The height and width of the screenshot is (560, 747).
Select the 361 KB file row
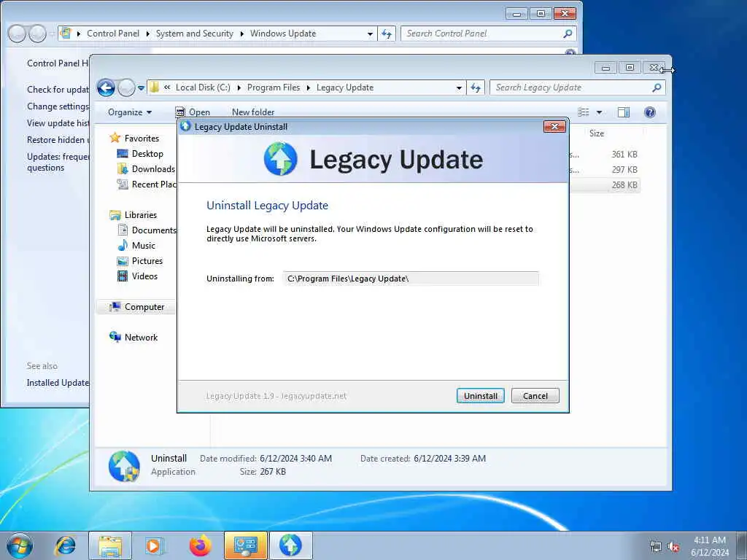pyautogui.click(x=605, y=155)
